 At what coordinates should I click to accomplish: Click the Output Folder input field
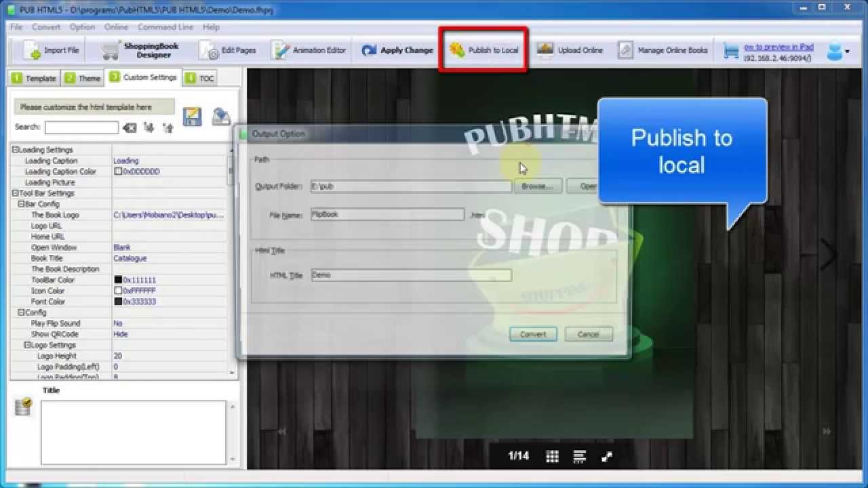pos(411,186)
